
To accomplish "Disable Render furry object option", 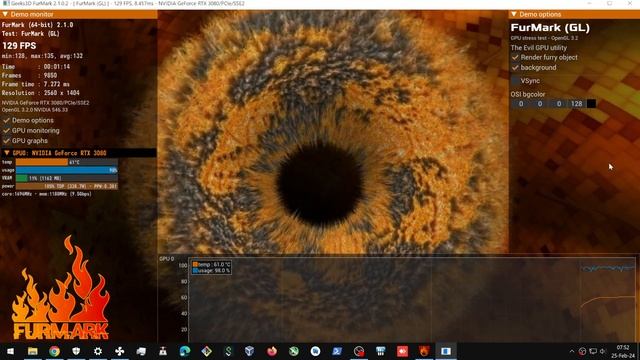I will pyautogui.click(x=515, y=58).
